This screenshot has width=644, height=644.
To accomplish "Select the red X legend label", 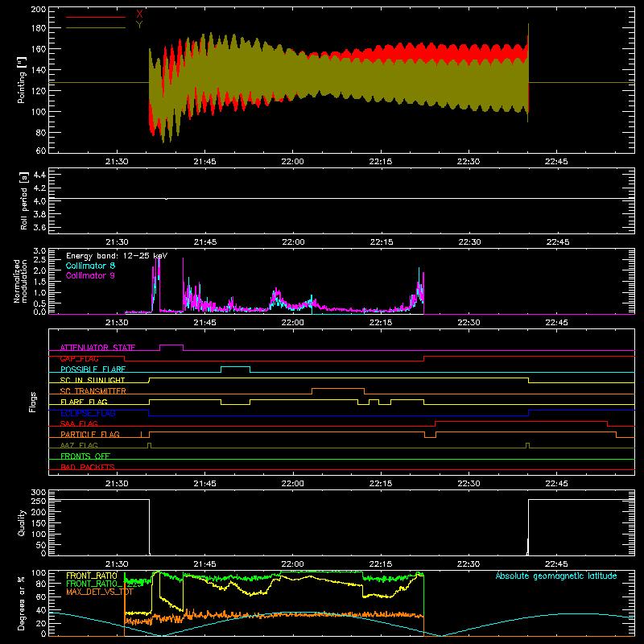I will (139, 14).
